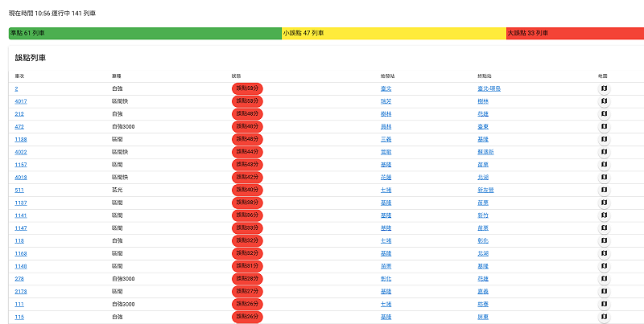Click map icon in train 4017 row
The width and height of the screenshot is (644, 324).
point(604,101)
